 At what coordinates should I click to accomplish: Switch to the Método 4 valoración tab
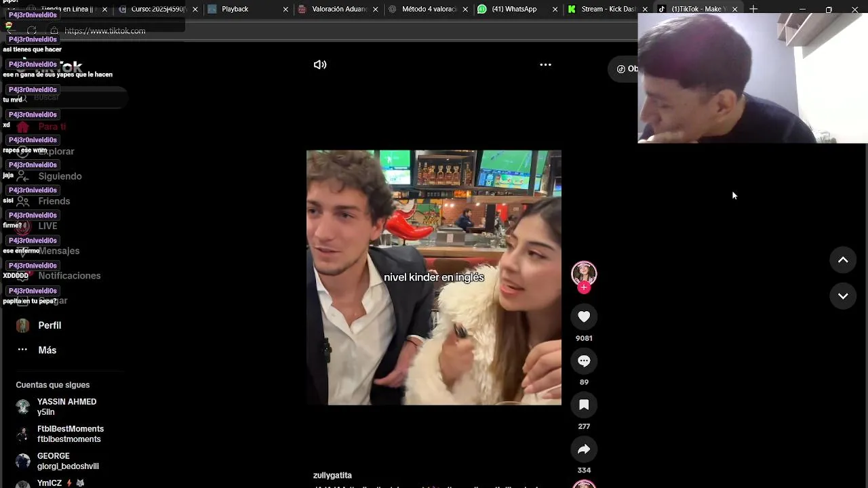(428, 9)
